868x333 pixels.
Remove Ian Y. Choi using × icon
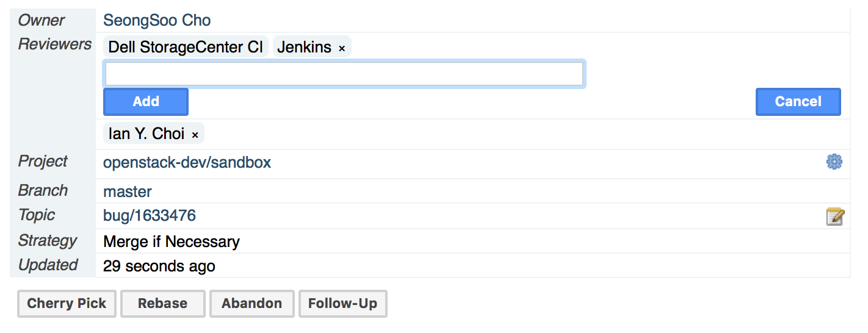(x=195, y=135)
